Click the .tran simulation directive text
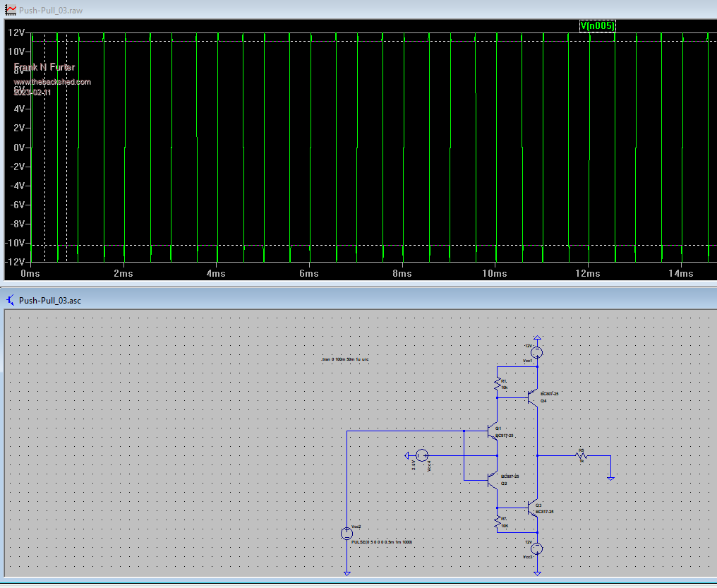Screen dimensions: 717x588 (344, 359)
